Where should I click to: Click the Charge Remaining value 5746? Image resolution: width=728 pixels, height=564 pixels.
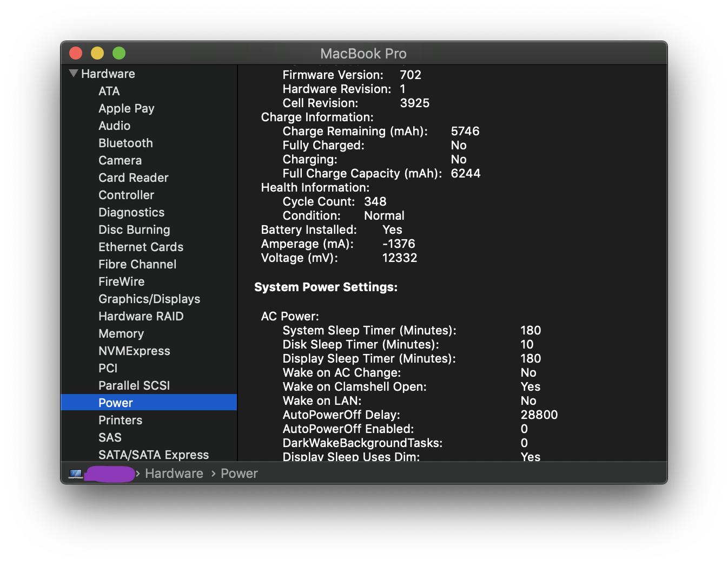[x=465, y=131]
